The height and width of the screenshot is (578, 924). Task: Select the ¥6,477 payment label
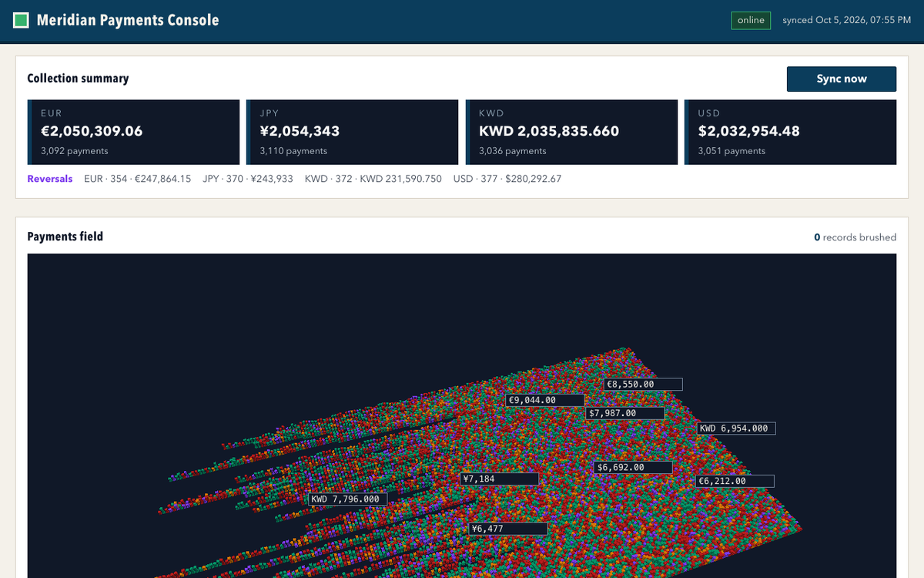pyautogui.click(x=508, y=529)
